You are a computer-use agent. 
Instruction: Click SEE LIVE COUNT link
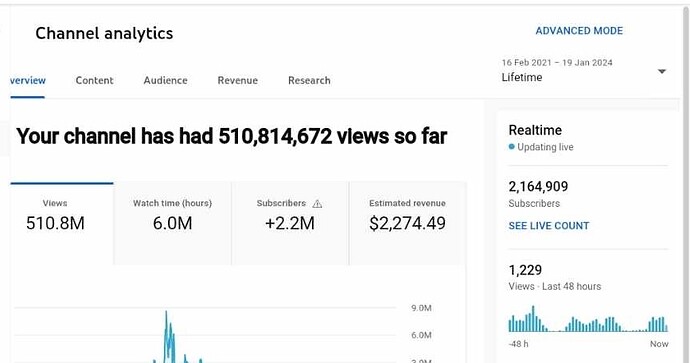click(548, 226)
